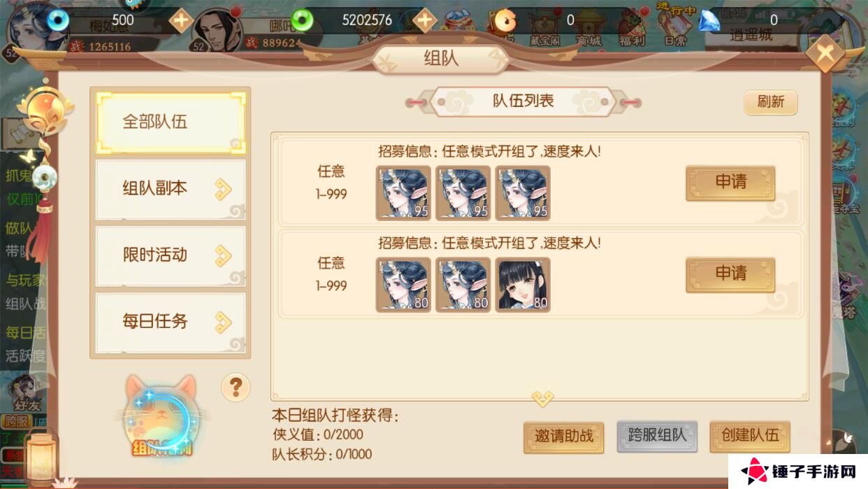Click the plus icon beside 5202576 currency
The height and width of the screenshot is (489, 868).
coord(424,20)
